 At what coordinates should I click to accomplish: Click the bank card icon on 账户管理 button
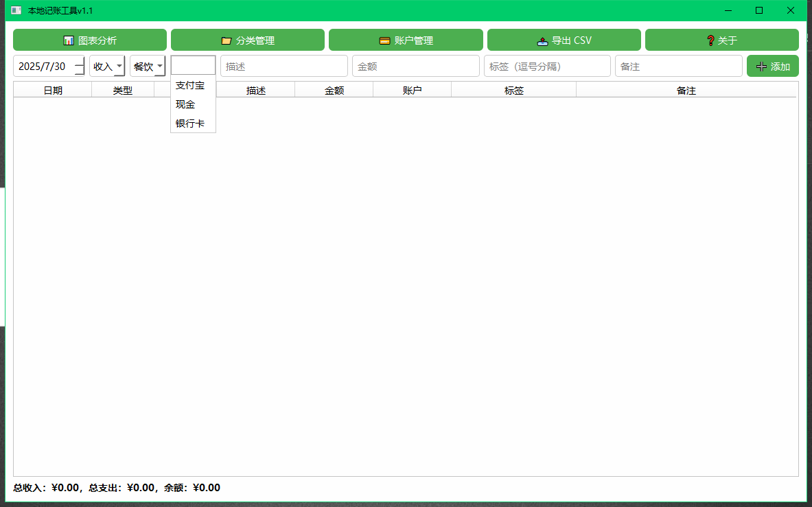tap(385, 40)
